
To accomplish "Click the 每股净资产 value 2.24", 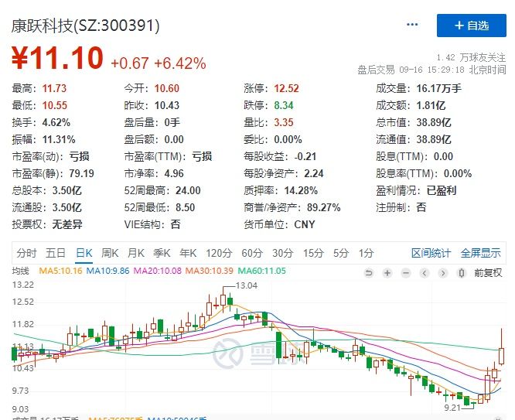I will [314, 173].
